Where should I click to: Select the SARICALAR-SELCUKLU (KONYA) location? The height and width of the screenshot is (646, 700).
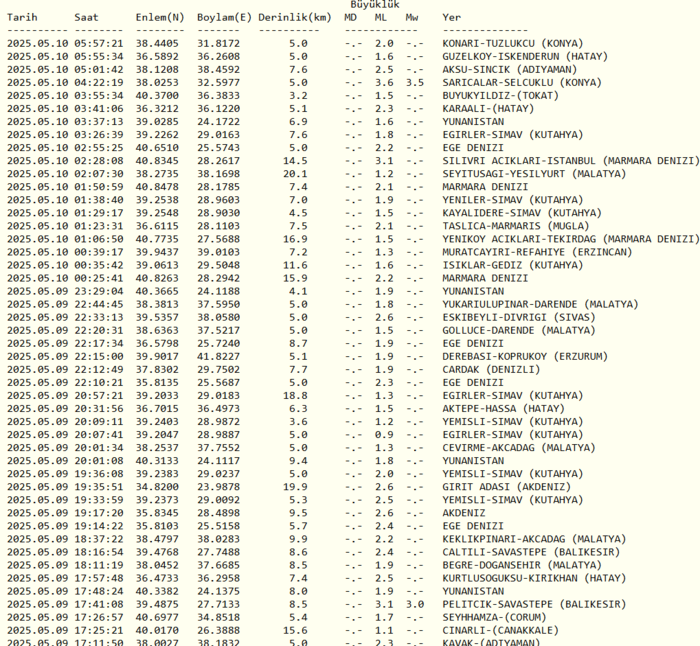click(x=522, y=83)
